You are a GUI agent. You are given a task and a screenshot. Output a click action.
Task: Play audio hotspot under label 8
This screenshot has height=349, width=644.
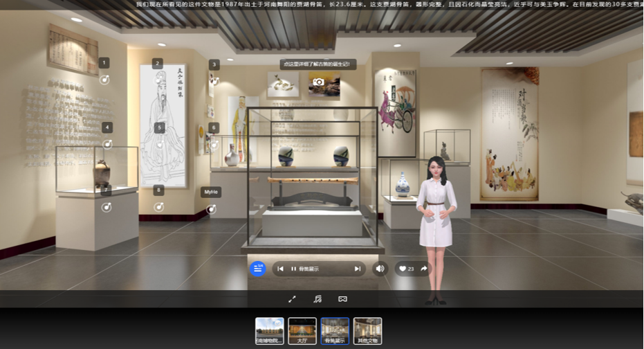158,207
